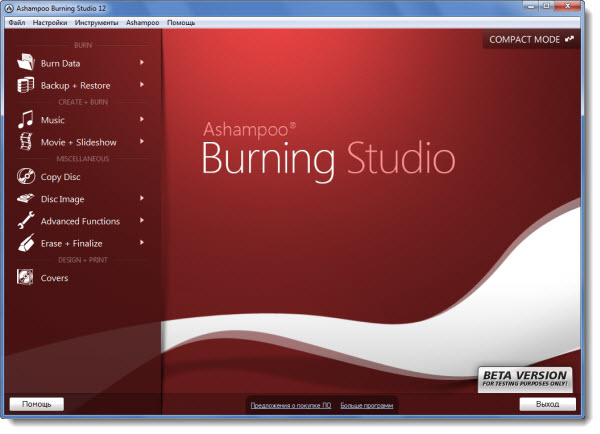Select the Covers label
Viewport: 600px width, 434px height.
(54, 278)
